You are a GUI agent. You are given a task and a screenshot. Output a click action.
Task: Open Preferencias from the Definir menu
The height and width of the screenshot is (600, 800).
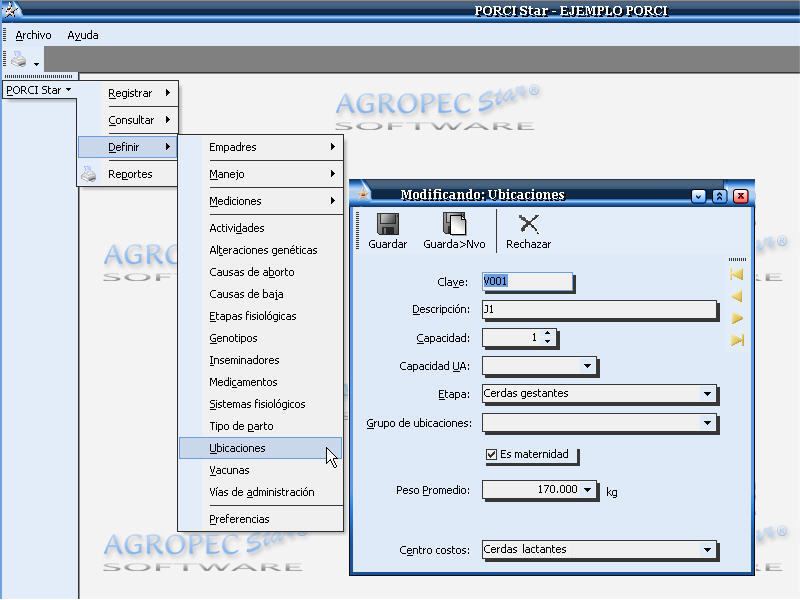[x=261, y=519]
